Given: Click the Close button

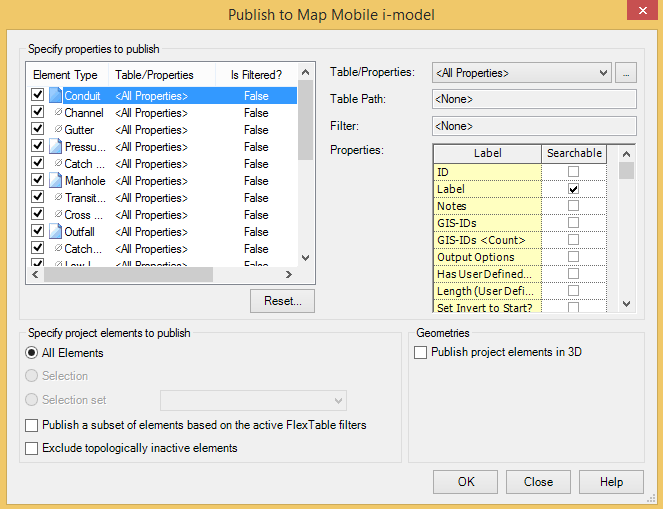Looking at the screenshot, I should click(x=538, y=482).
